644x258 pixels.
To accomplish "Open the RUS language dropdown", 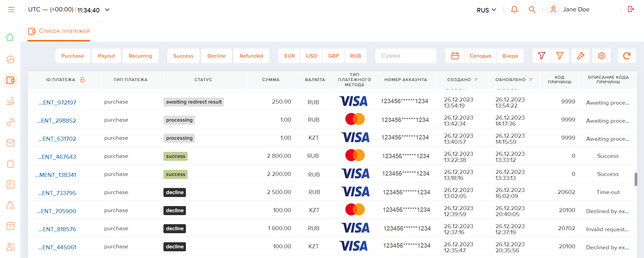I will tap(486, 10).
